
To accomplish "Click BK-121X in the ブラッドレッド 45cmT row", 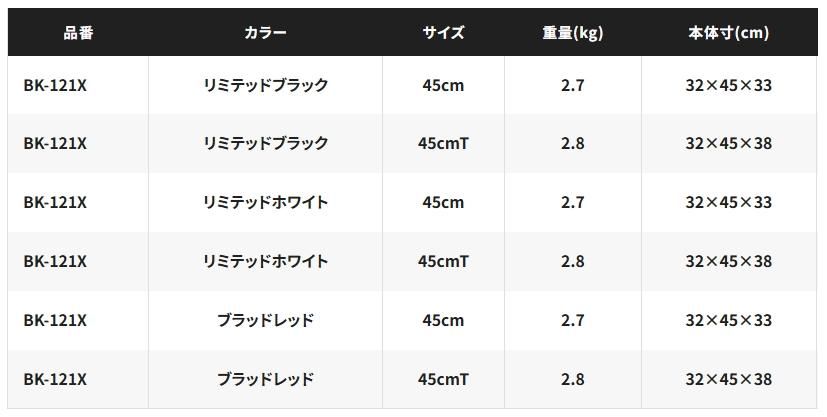I will 55,379.
